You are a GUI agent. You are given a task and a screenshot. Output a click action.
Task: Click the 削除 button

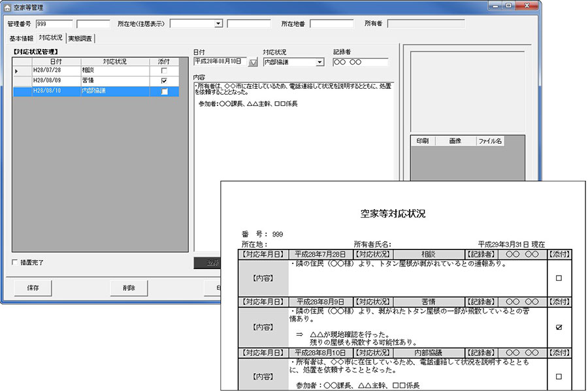coord(129,287)
